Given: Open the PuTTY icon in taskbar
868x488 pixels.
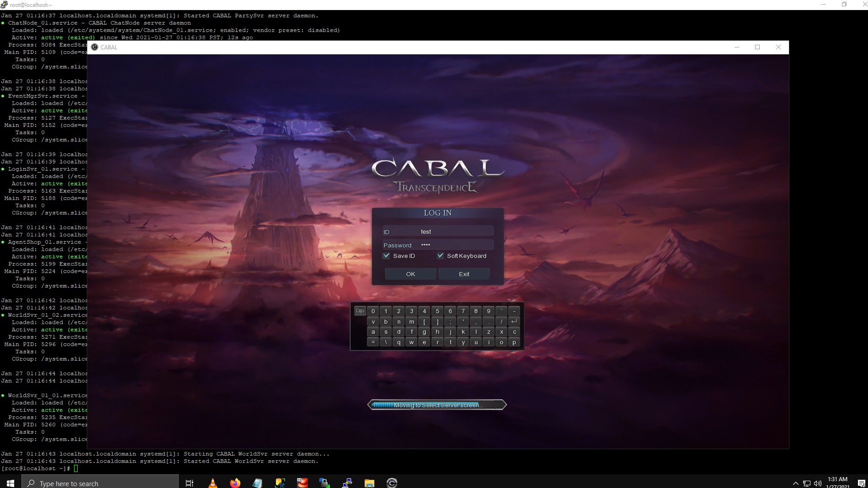Looking at the screenshot, I should (x=347, y=483).
